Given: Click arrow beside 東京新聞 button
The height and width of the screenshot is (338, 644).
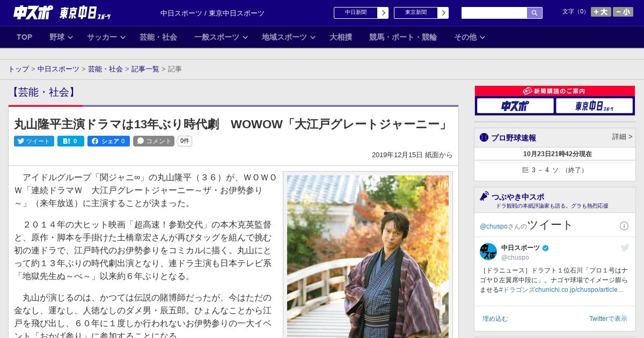Looking at the screenshot, I should point(443,13).
